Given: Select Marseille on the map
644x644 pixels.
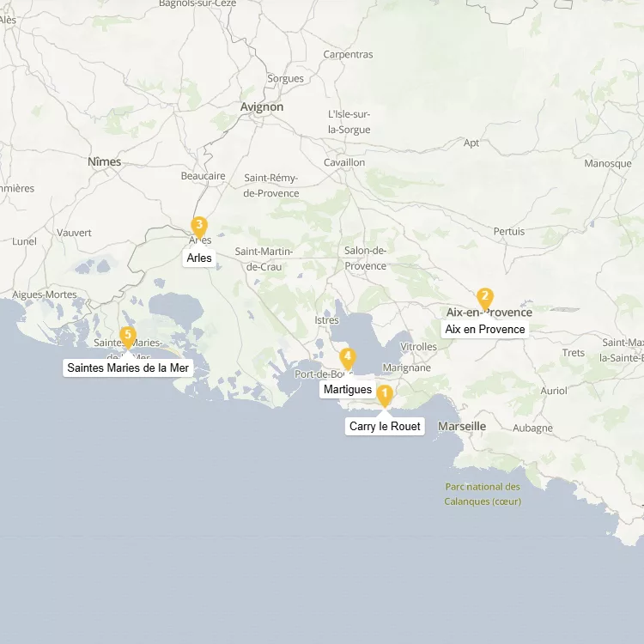Looking at the screenshot, I should tap(462, 426).
